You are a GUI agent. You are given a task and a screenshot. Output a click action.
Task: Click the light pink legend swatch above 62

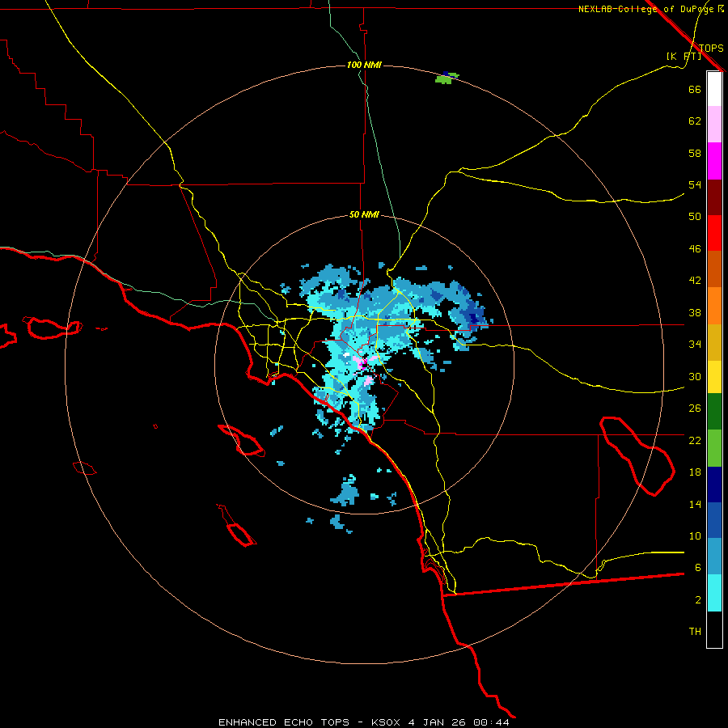coord(714,124)
